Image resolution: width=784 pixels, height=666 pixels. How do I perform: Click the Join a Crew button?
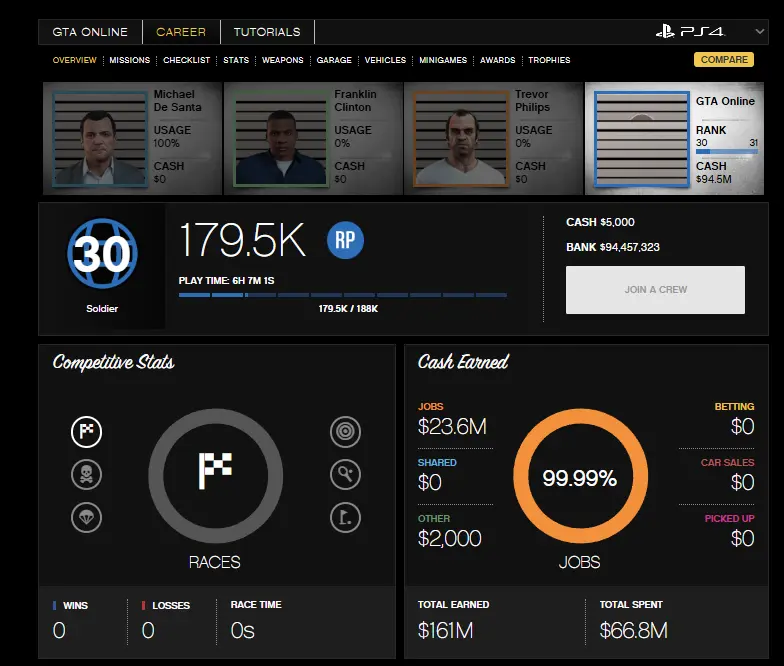click(655, 290)
